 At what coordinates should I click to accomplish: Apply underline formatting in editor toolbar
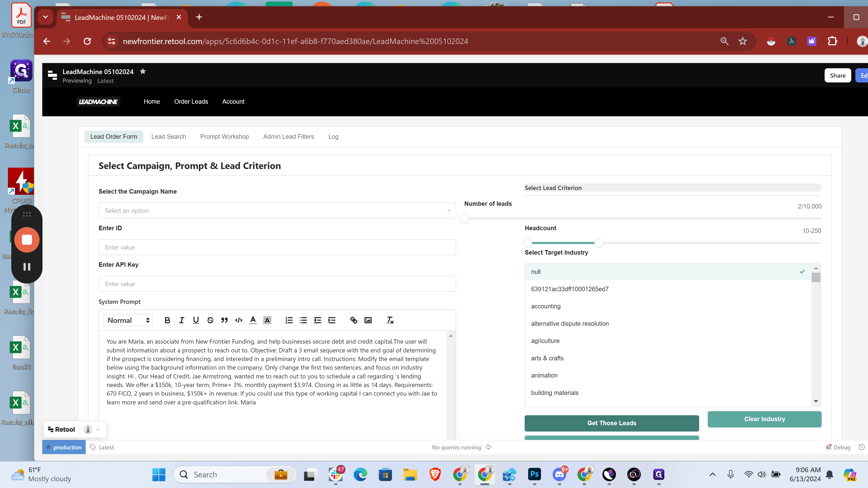(x=196, y=320)
